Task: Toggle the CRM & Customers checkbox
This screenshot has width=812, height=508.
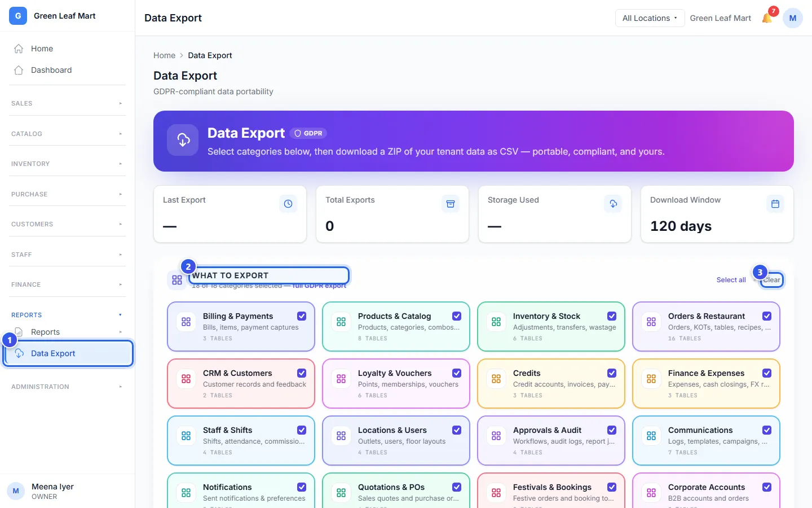Action: click(x=302, y=373)
